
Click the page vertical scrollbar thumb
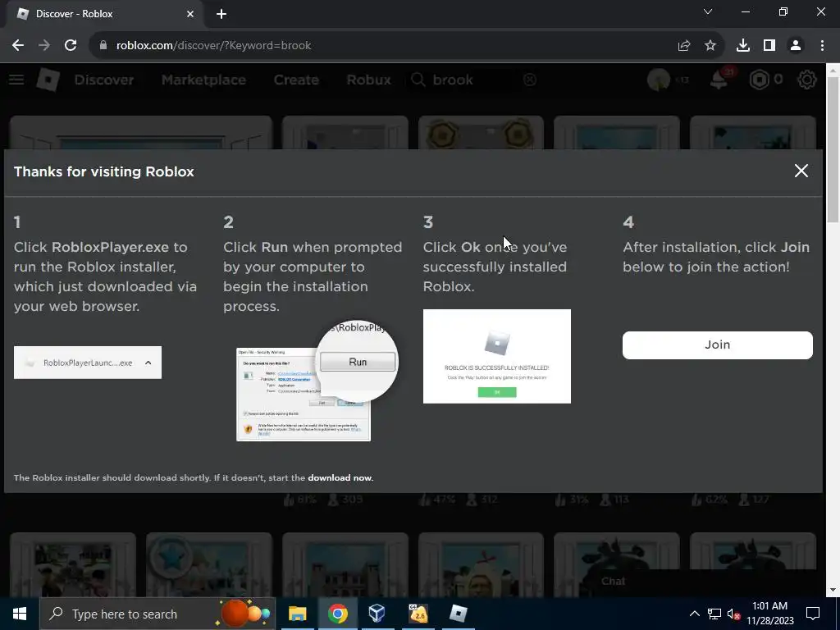(833, 149)
